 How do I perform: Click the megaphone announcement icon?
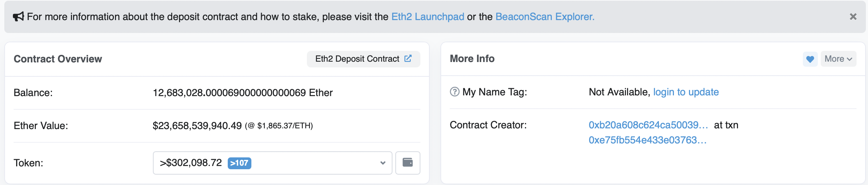click(18, 16)
